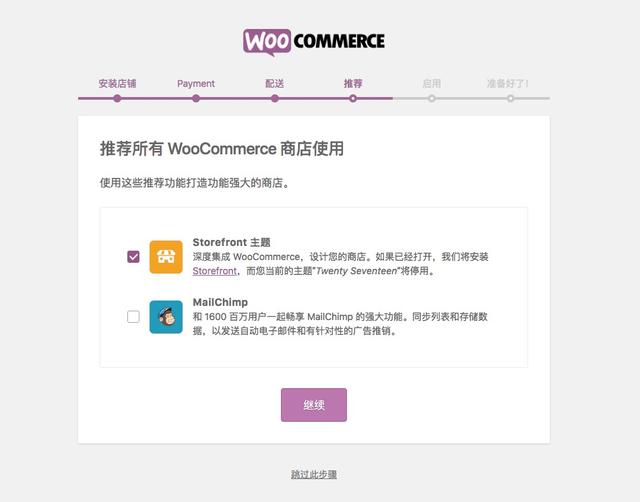This screenshot has width=640, height=502.
Task: Click the orange Storefront theme icon
Action: tap(166, 257)
